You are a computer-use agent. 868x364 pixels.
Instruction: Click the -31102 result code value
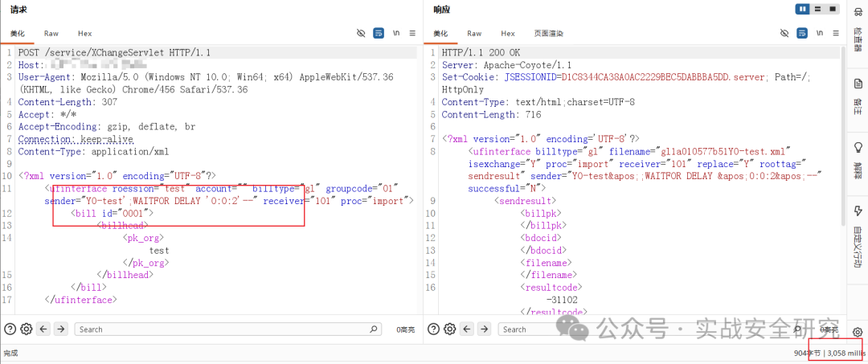pyautogui.click(x=561, y=299)
